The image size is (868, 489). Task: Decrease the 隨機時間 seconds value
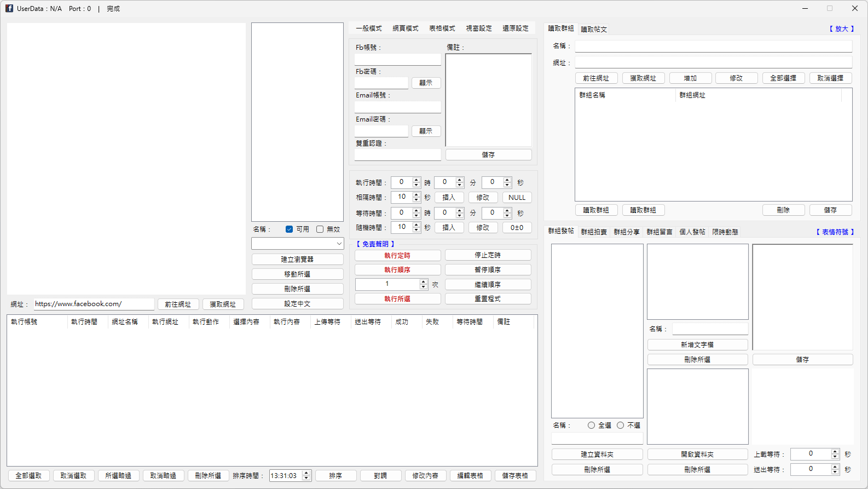(x=416, y=230)
